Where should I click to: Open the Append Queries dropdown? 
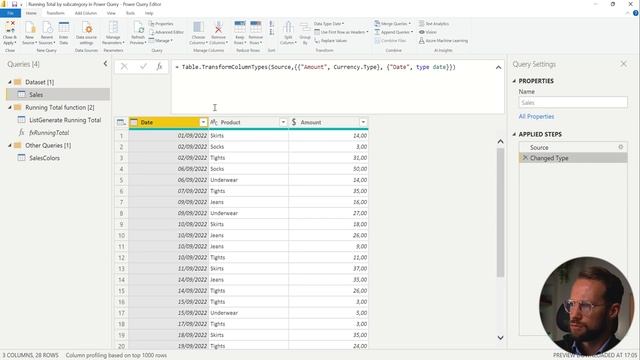(394, 32)
